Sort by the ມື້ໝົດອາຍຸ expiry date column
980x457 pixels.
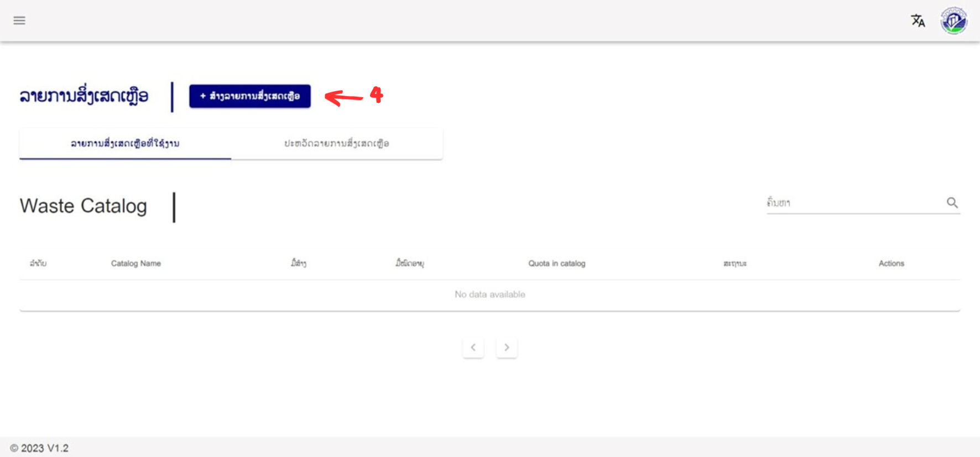click(x=410, y=264)
